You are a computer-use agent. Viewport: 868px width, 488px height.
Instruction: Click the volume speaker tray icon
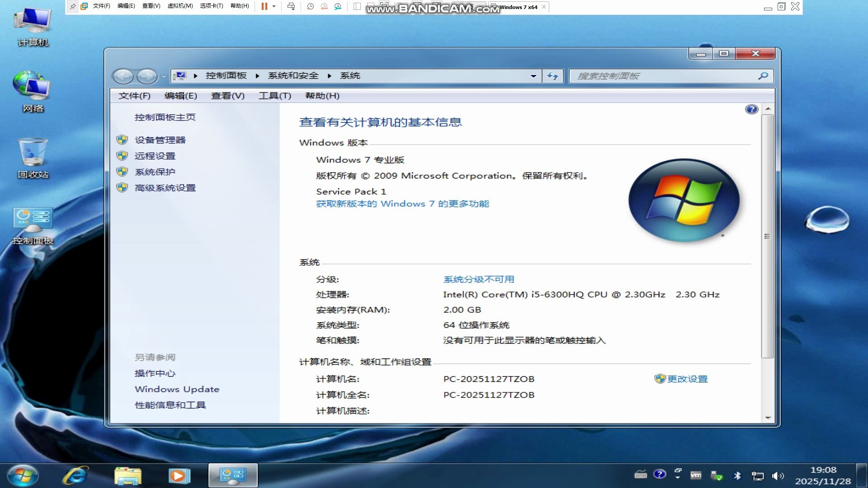point(777,476)
